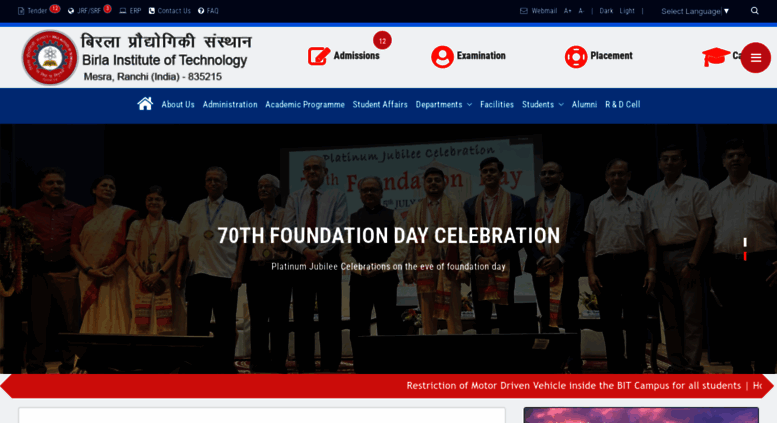The height and width of the screenshot is (423, 777).
Task: Go to the About Us menu
Action: pos(178,105)
